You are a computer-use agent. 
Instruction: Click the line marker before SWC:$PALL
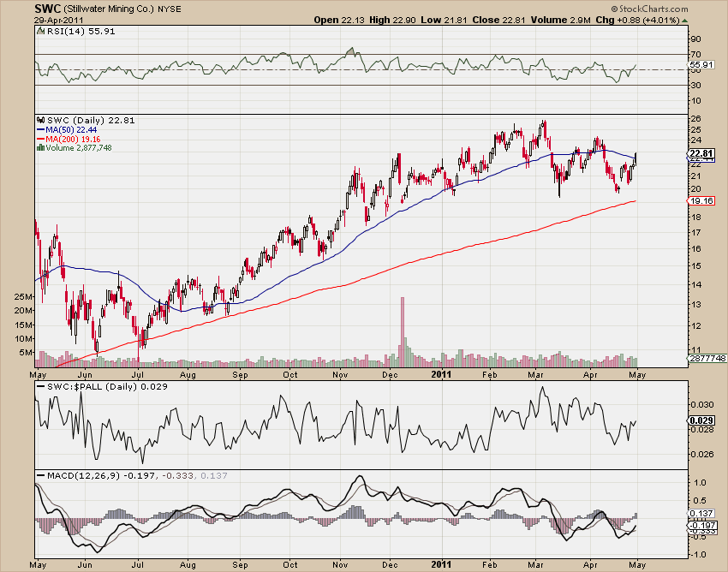[41, 387]
